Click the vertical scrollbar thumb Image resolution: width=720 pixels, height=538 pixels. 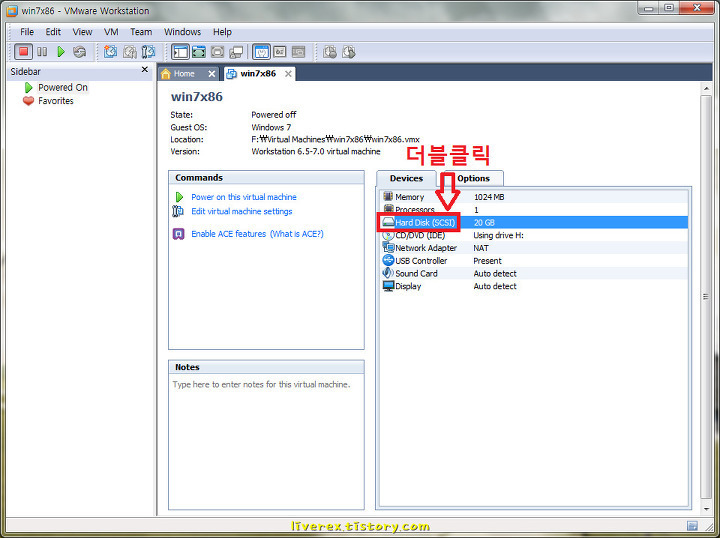(x=706, y=297)
